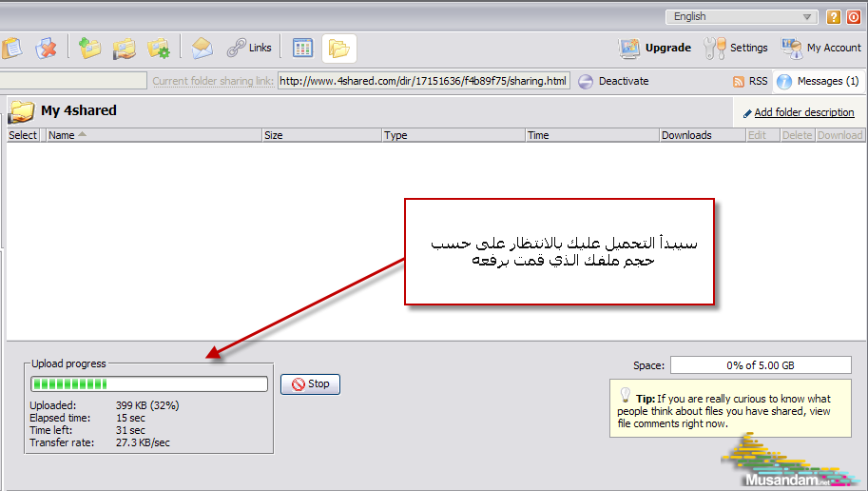Viewport: 868px width, 491px height.
Task: Click the 'Elapsed time: 15 sec' text
Action: point(87,418)
